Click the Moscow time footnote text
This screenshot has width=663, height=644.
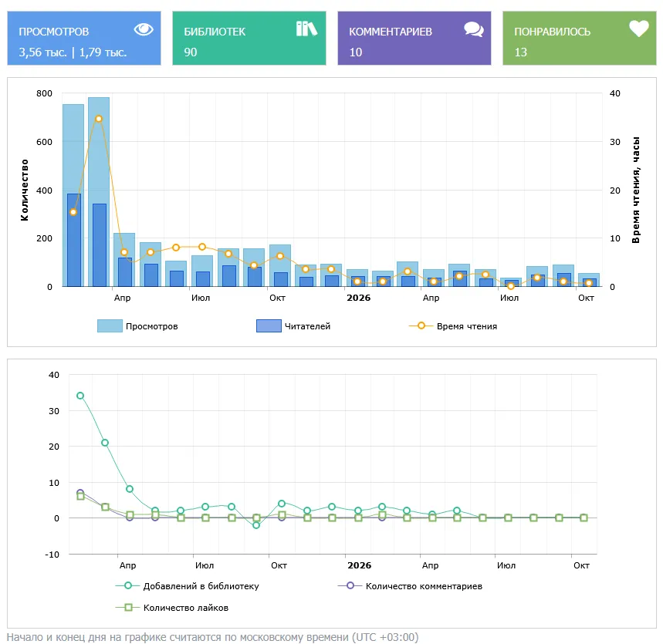(x=213, y=636)
